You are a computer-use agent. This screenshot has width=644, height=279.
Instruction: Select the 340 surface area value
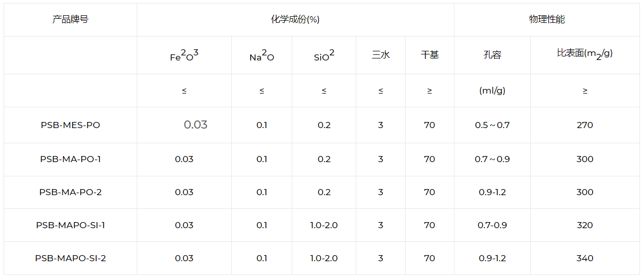pyautogui.click(x=585, y=258)
